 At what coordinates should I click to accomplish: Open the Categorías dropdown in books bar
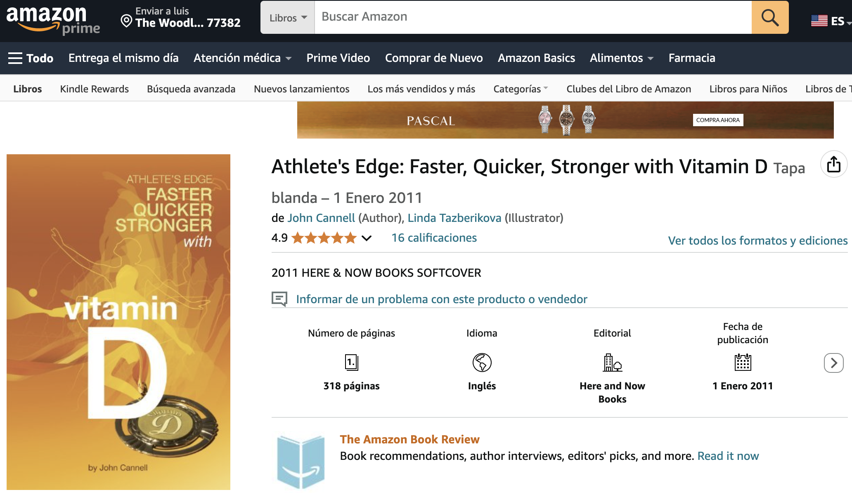[521, 89]
